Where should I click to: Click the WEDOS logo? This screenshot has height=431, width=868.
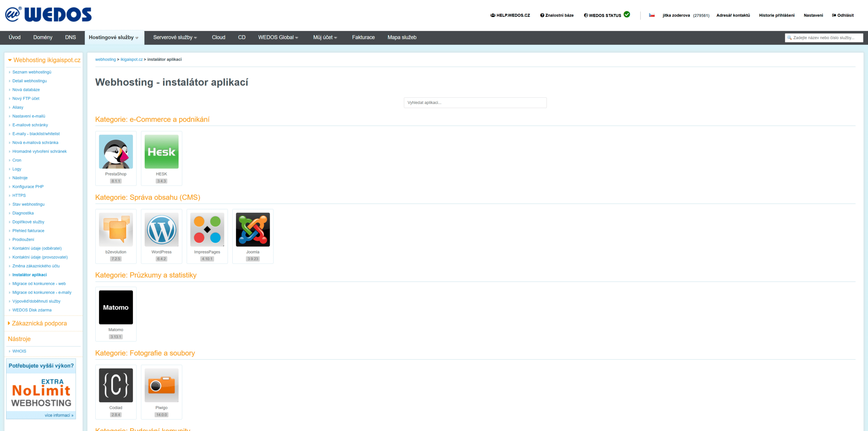click(x=48, y=15)
